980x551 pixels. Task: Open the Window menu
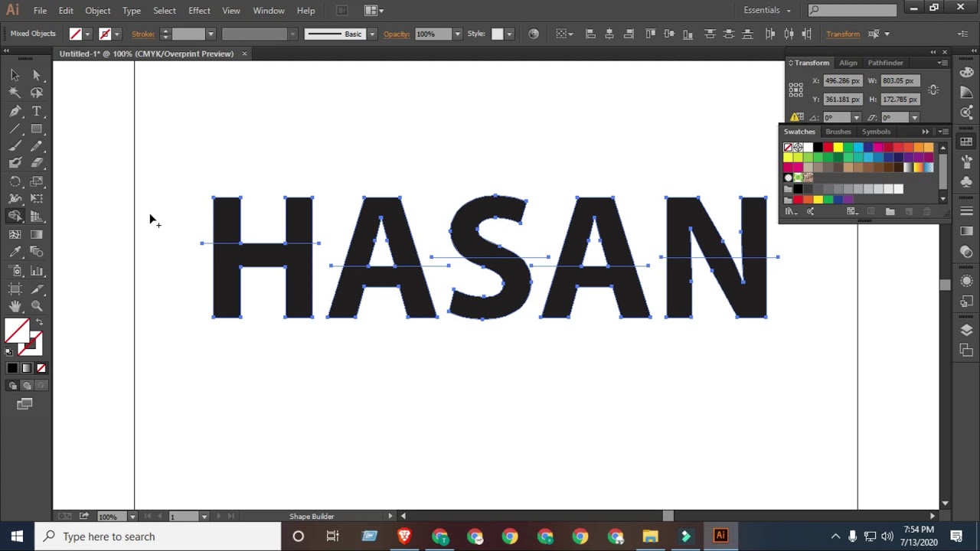[x=269, y=10]
